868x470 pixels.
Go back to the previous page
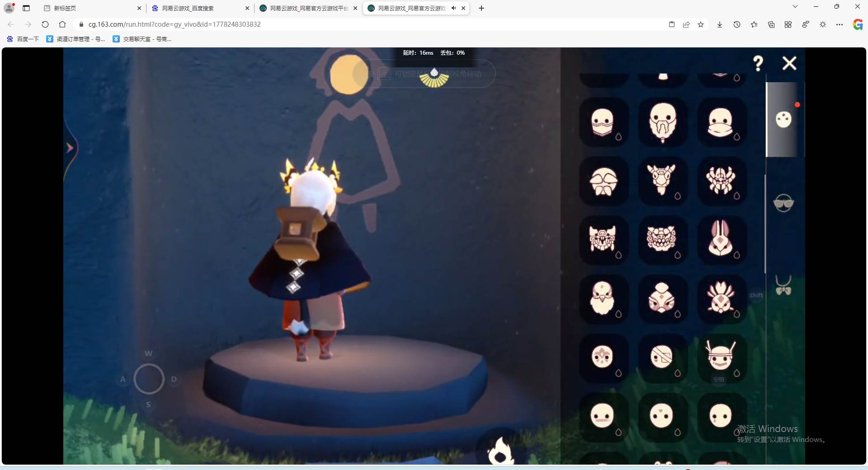(11, 24)
